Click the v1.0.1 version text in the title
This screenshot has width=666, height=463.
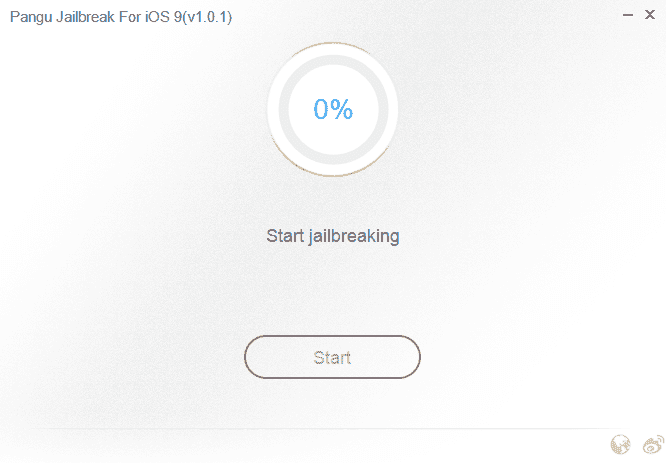tap(209, 17)
